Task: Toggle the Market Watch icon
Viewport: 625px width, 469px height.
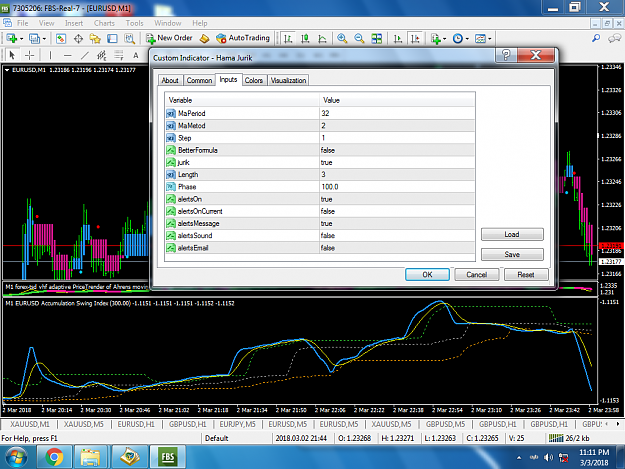Action: [x=61, y=38]
